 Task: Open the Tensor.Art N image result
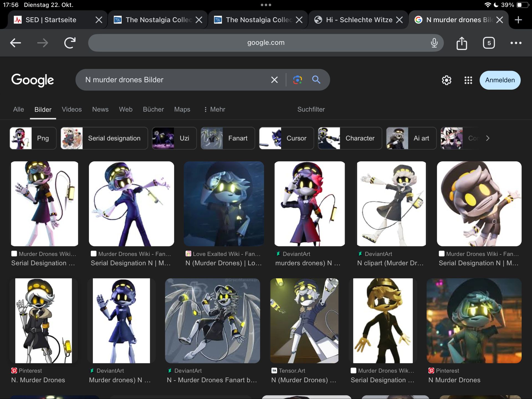304,321
